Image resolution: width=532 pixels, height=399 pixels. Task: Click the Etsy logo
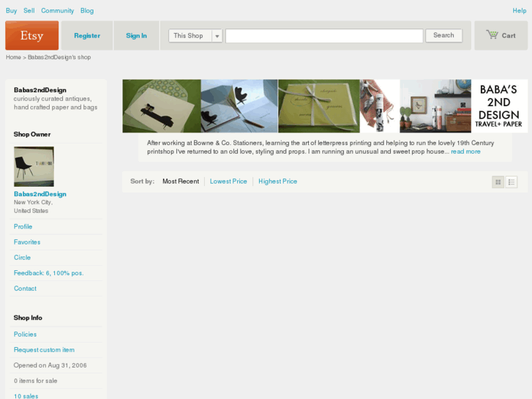(32, 35)
